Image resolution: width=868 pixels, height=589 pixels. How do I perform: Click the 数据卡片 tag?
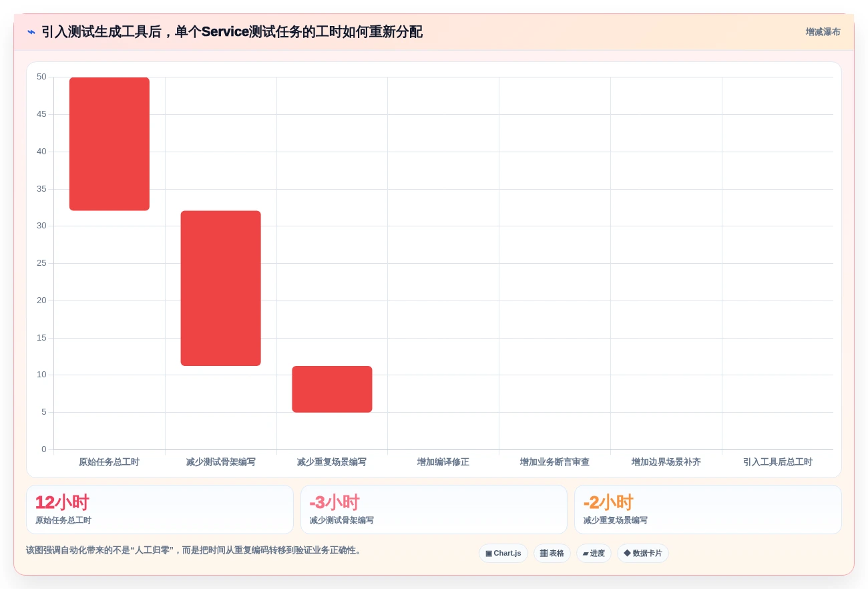point(642,554)
